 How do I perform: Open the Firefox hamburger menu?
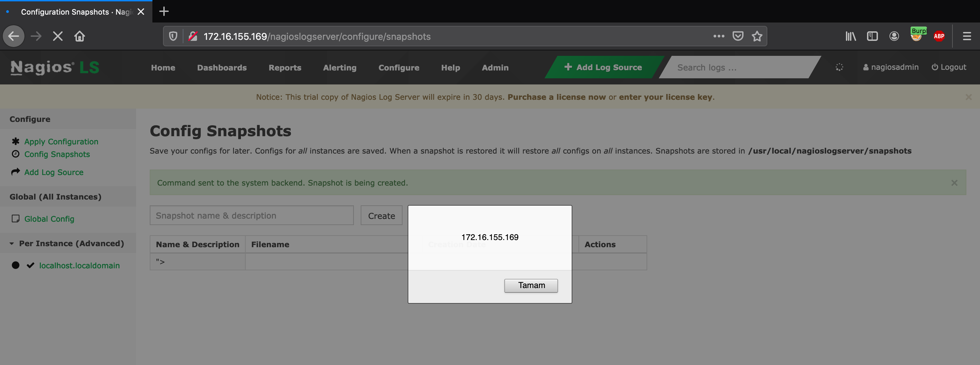[x=967, y=36]
